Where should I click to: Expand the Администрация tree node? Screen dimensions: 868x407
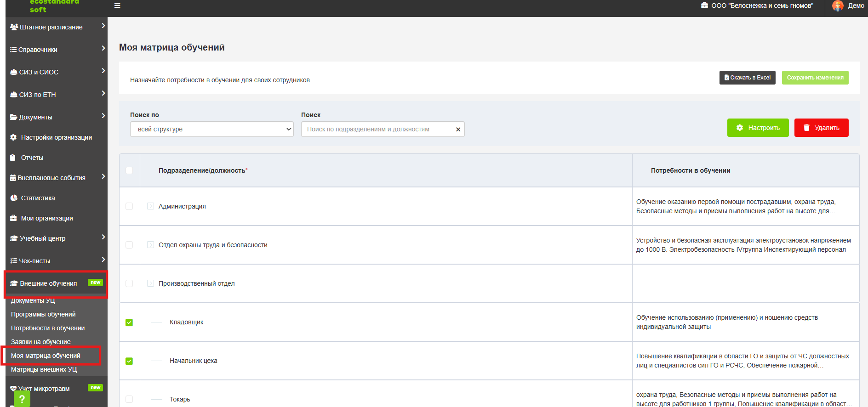coord(150,206)
